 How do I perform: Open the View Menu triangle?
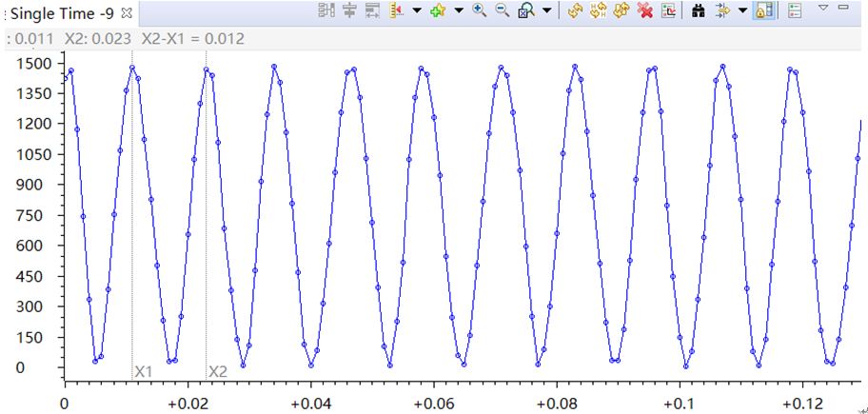coord(823,8)
